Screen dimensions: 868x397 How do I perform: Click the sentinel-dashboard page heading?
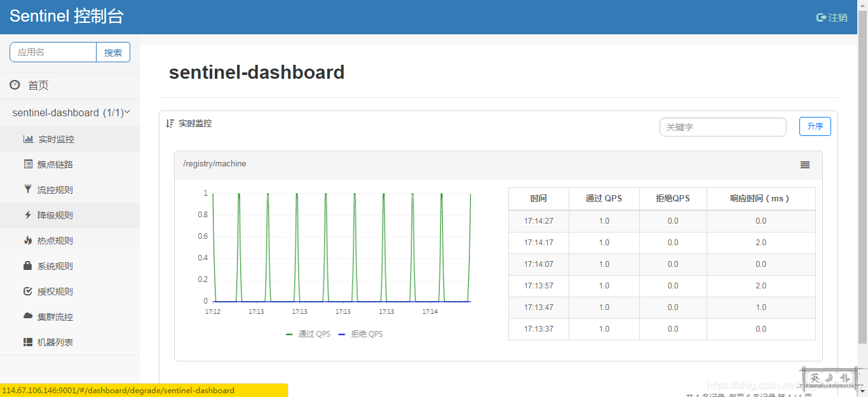(x=257, y=72)
